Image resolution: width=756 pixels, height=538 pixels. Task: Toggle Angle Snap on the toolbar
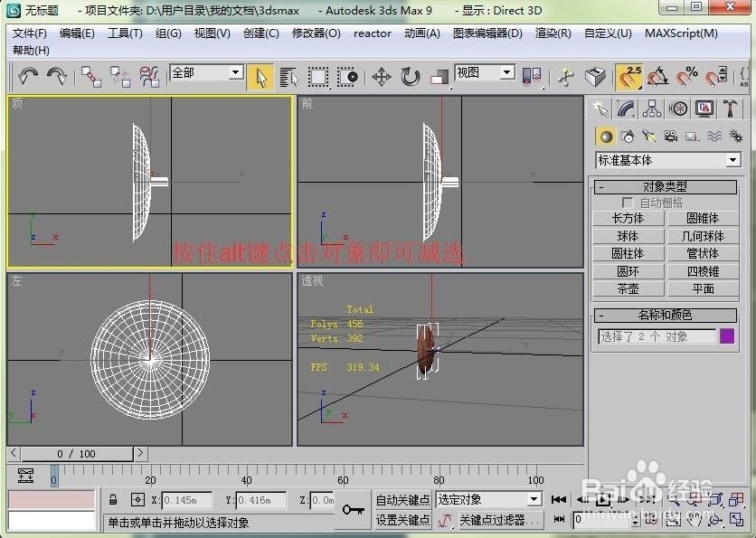point(658,77)
